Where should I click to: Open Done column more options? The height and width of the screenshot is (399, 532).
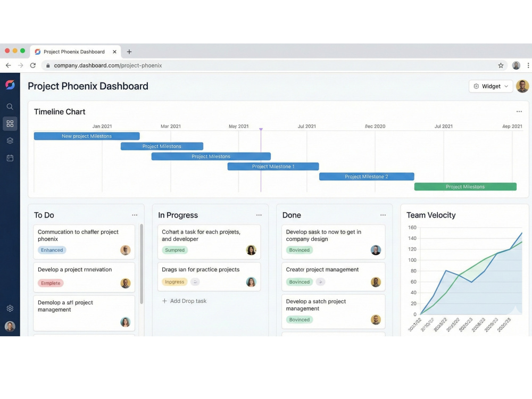point(383,215)
